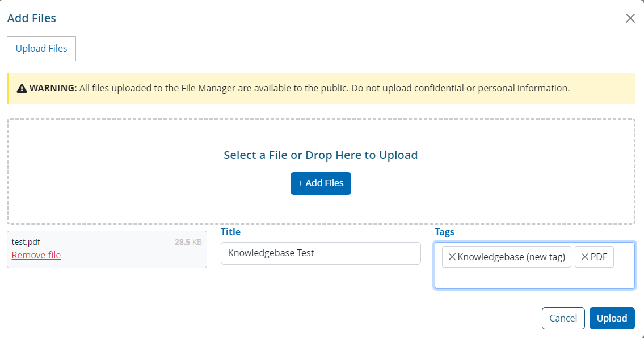Click the empty area of the Tags field
This screenshot has height=338, width=644.
(x=533, y=278)
